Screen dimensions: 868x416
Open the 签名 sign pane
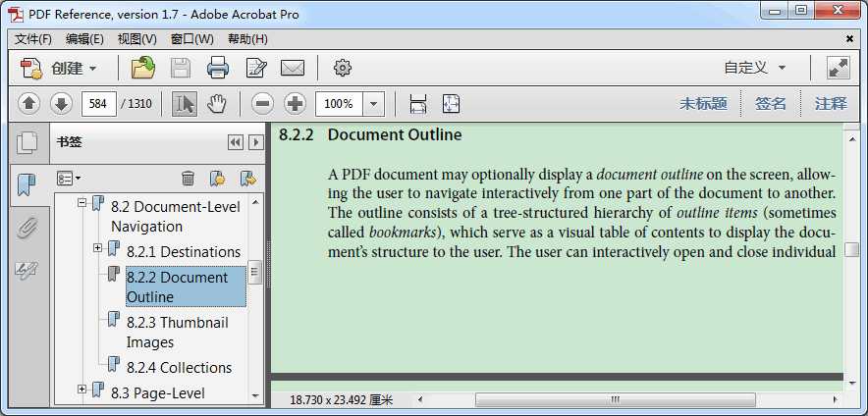[771, 103]
